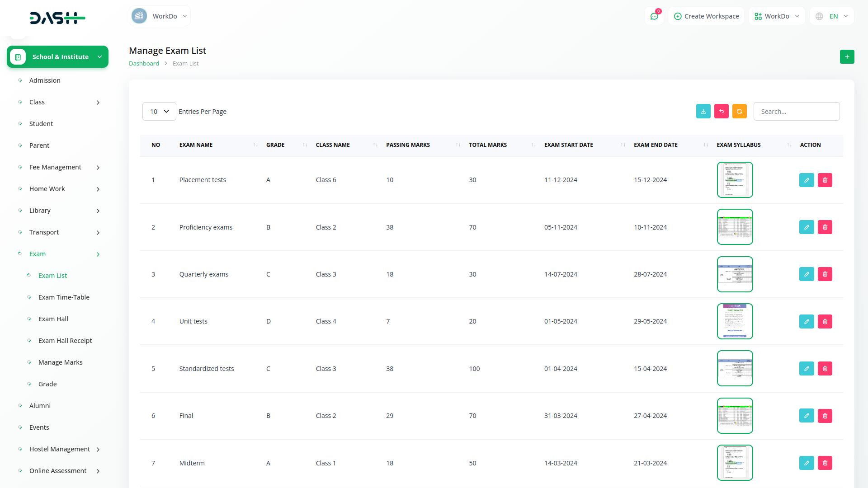Screen dimensions: 868x488
Task: Open the chat messages icon
Action: point(654,16)
